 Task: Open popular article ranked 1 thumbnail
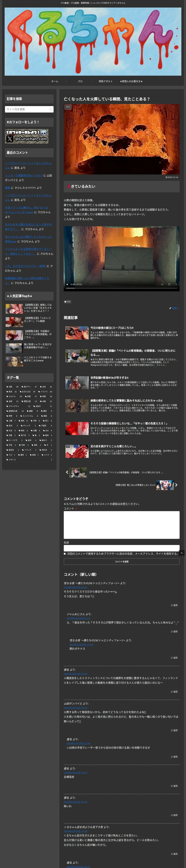(14, 309)
